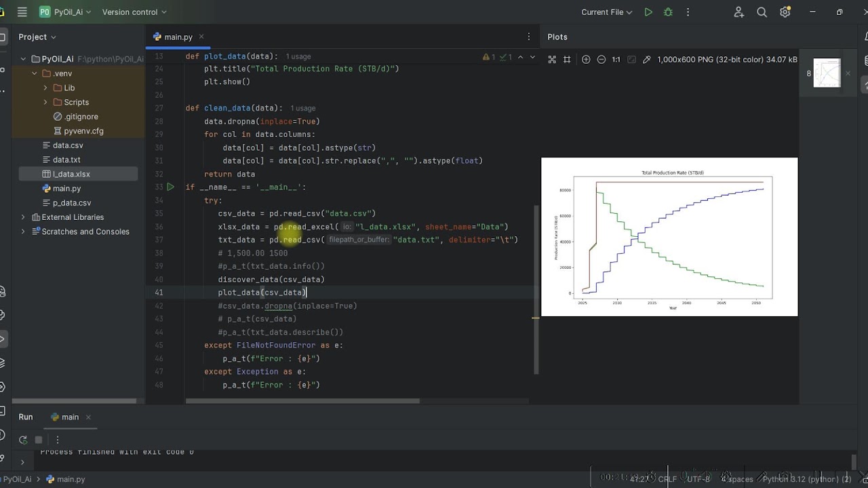Switch to main.py editor tab

point(178,37)
